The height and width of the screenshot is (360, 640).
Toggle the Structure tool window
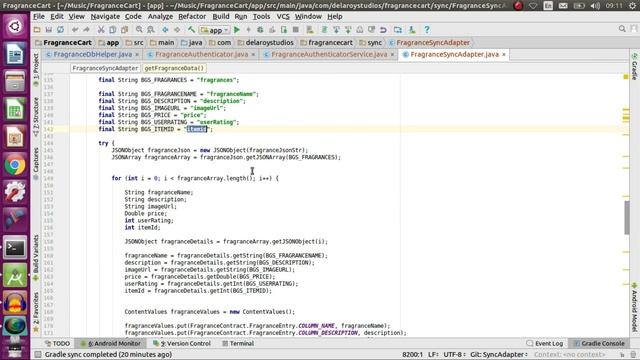(x=36, y=117)
